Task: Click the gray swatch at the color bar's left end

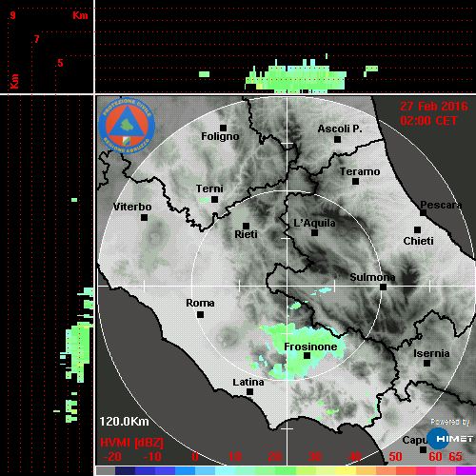Action: coord(106,470)
